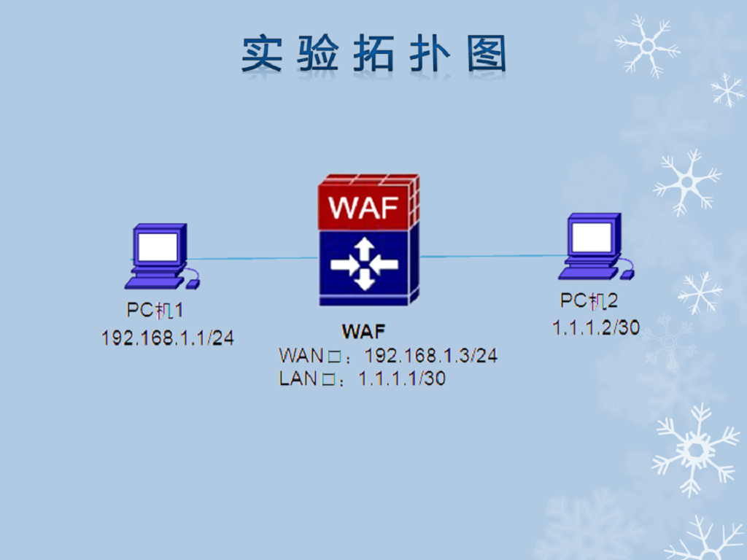The image size is (747, 560).
Task: Select the WAN口 192.168.1.3/24 line
Action: point(388,356)
